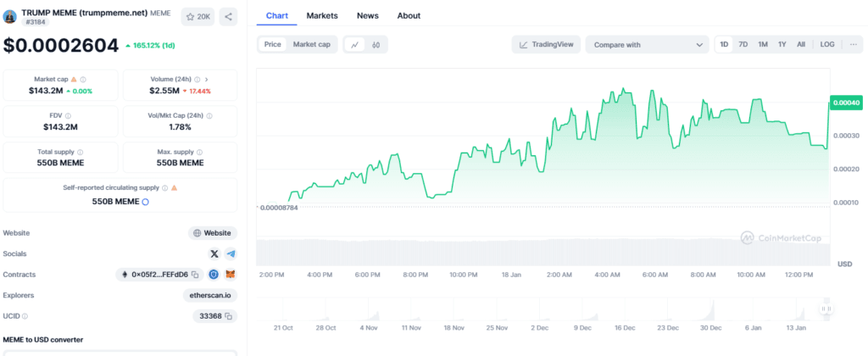Set chart range to 1D
868x356 pixels.
tap(725, 45)
